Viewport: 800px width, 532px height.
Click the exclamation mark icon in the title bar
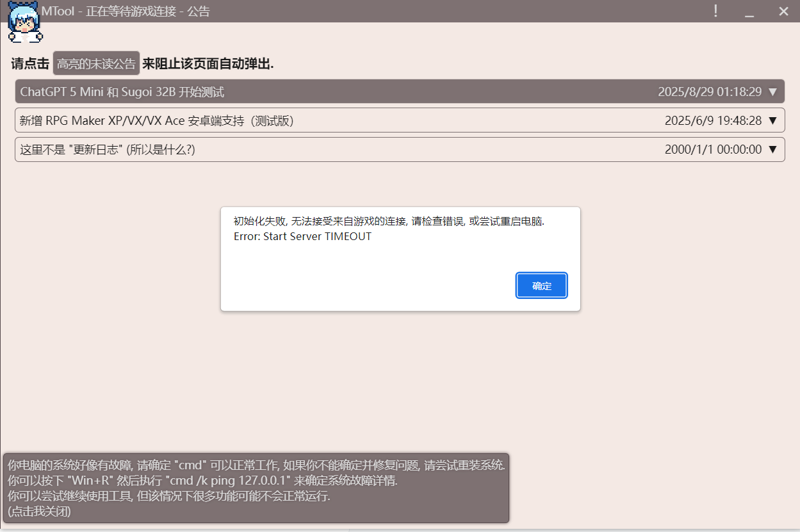[x=715, y=11]
